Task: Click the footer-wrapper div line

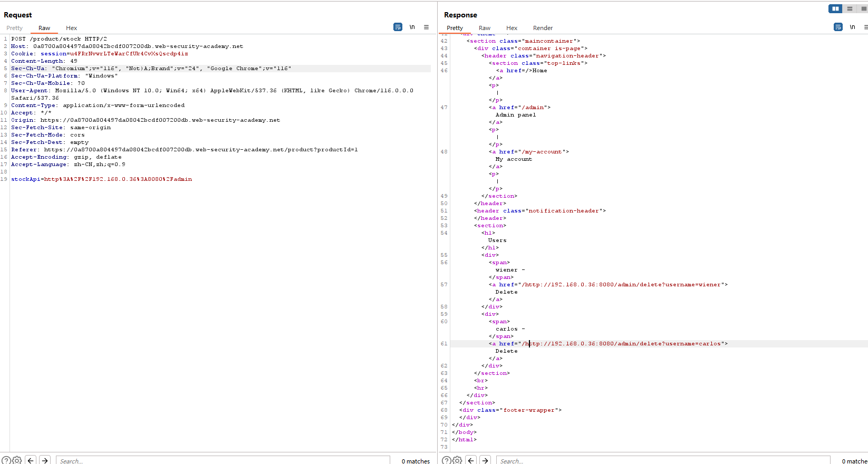Action: (x=510, y=410)
